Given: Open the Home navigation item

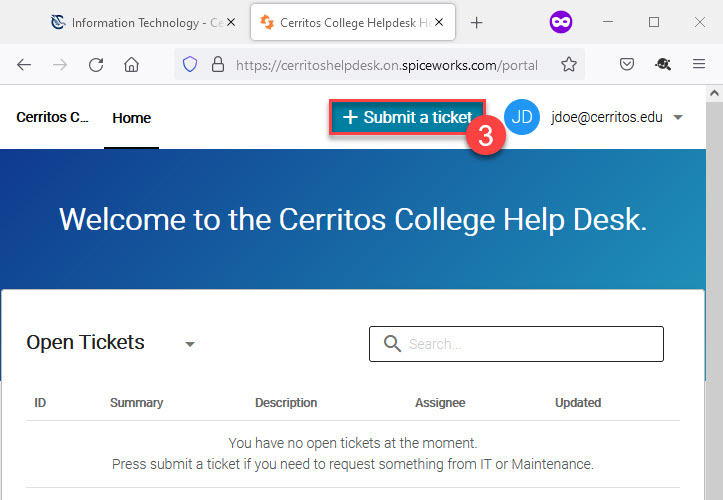Looking at the screenshot, I should coord(131,118).
